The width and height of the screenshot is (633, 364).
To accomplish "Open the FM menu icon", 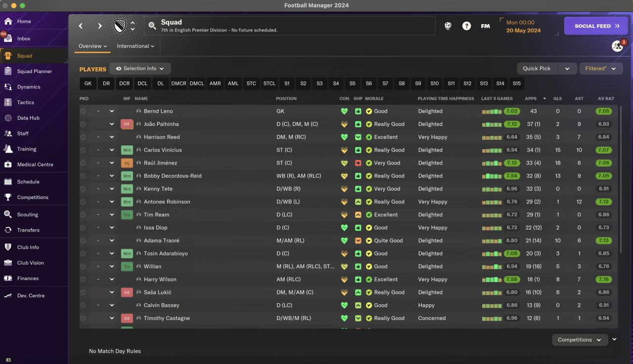I will (486, 26).
